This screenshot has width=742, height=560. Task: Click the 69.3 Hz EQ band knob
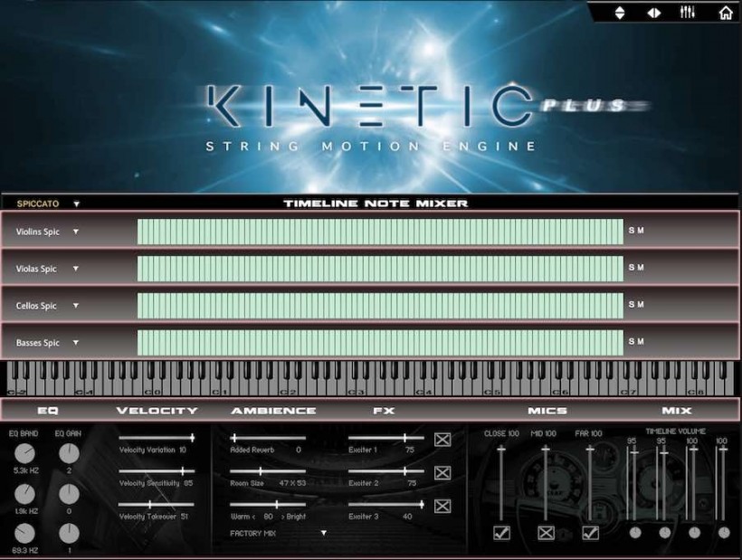click(x=24, y=533)
